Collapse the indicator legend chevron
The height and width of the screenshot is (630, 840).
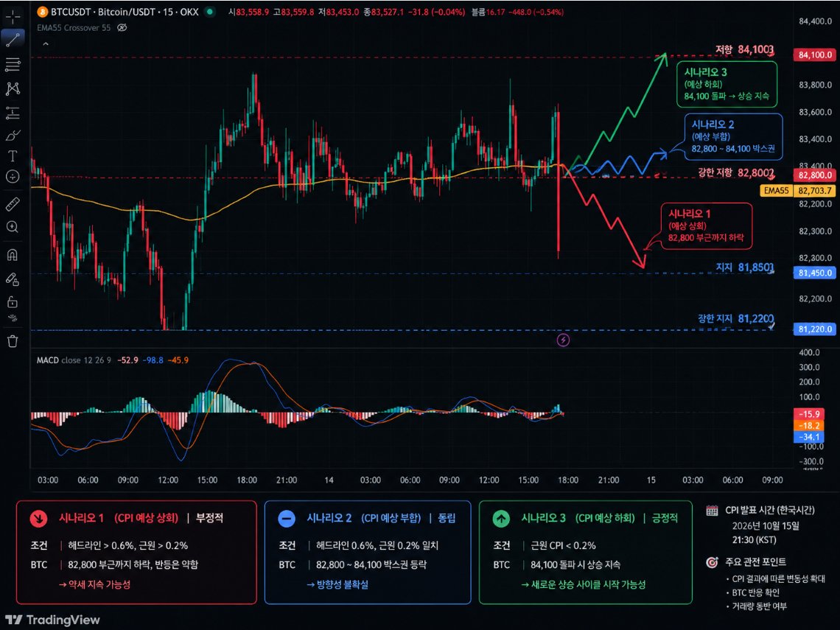pyautogui.click(x=46, y=44)
